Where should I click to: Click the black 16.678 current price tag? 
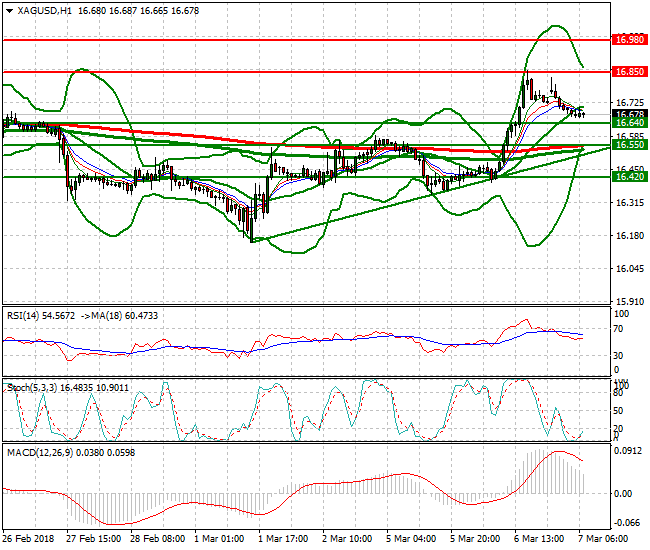[629, 114]
